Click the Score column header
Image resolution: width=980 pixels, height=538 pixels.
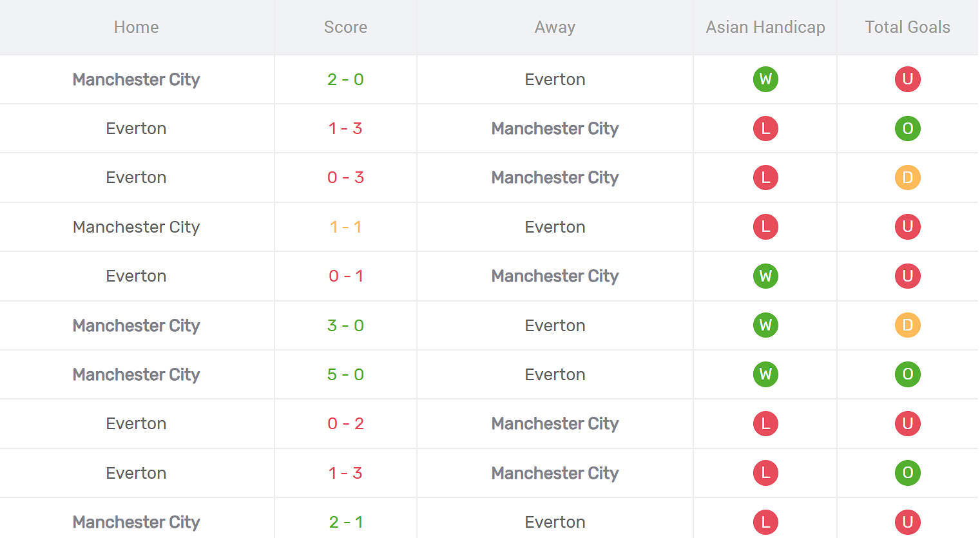[345, 27]
